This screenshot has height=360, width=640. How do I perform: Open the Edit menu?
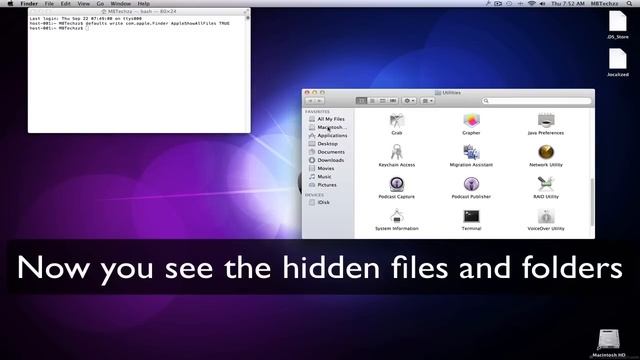pos(66,3)
